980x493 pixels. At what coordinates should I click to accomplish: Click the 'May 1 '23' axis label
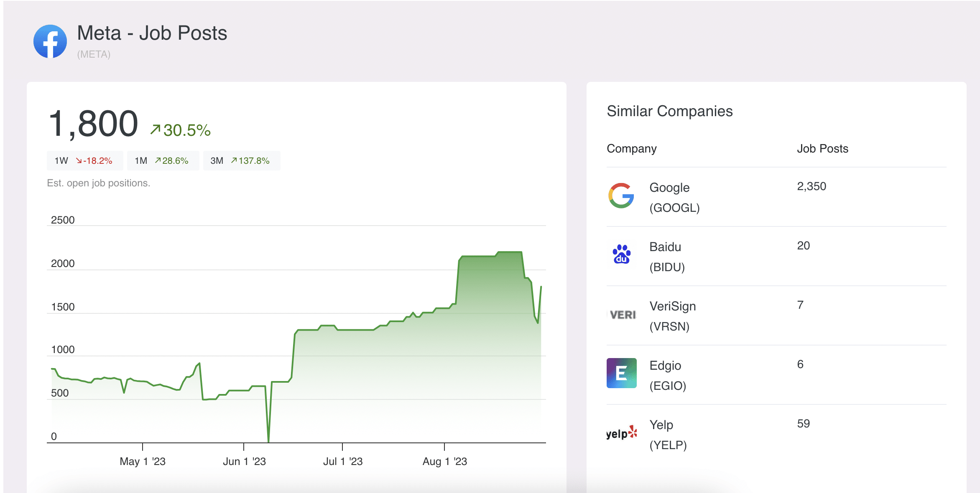143,461
